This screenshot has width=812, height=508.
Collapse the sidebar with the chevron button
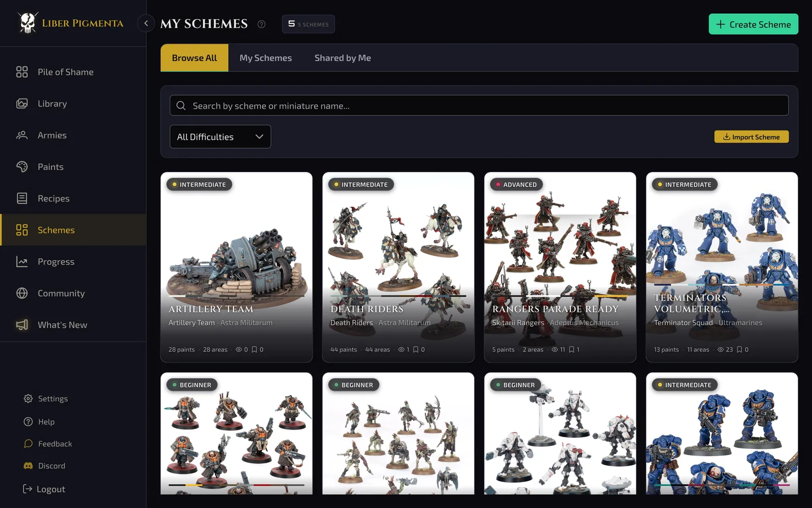coord(146,23)
